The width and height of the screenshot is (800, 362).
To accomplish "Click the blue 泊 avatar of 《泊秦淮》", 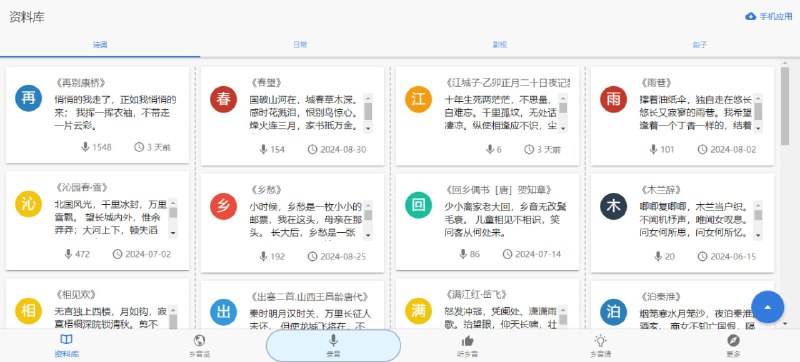I will click(x=613, y=312).
